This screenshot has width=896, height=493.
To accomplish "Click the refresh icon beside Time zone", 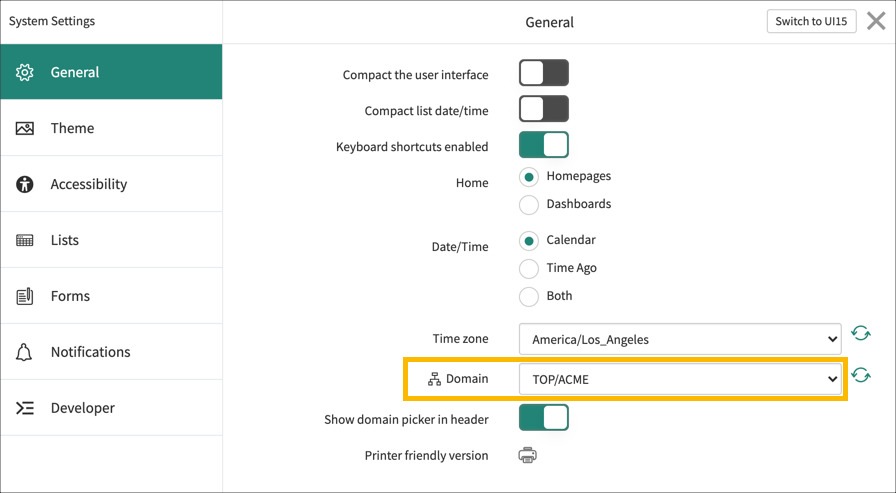I will [860, 334].
